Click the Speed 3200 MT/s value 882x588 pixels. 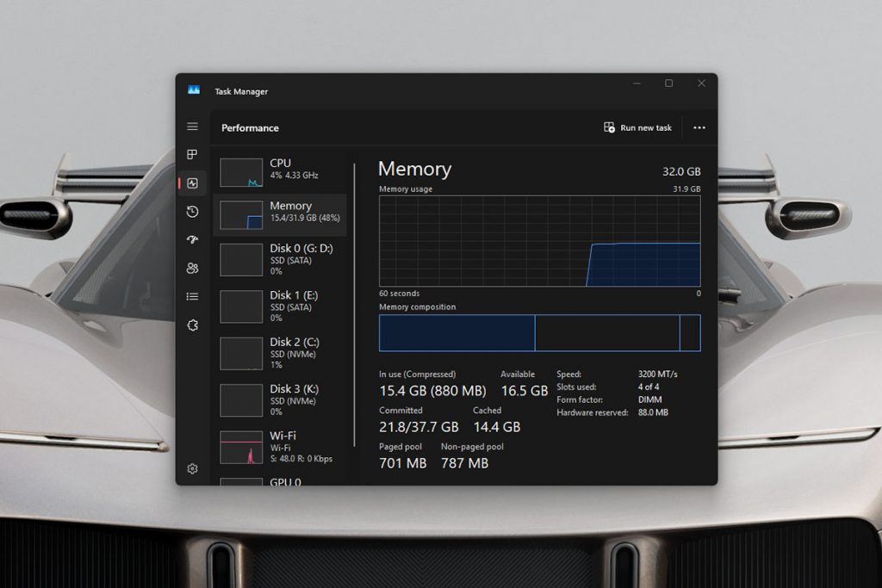click(x=657, y=374)
